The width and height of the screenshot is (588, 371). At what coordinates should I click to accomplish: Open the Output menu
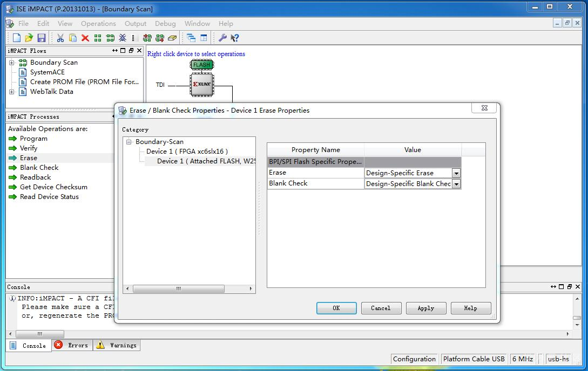(136, 24)
